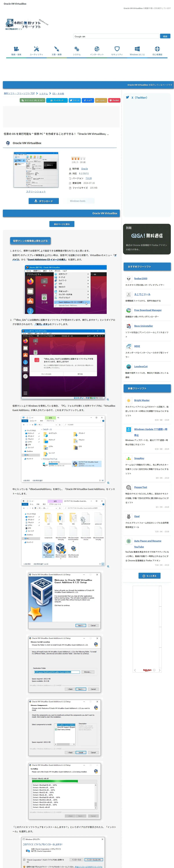Click the Facebook シェア button
Image resolution: width=174 pixels, height=868 pixels.
pyautogui.click(x=88, y=100)
